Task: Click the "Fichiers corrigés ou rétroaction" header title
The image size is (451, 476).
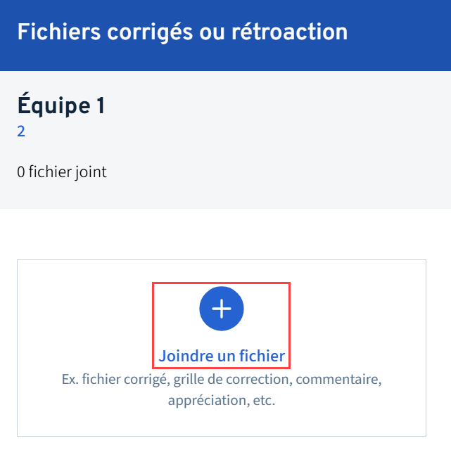Action: [x=182, y=32]
